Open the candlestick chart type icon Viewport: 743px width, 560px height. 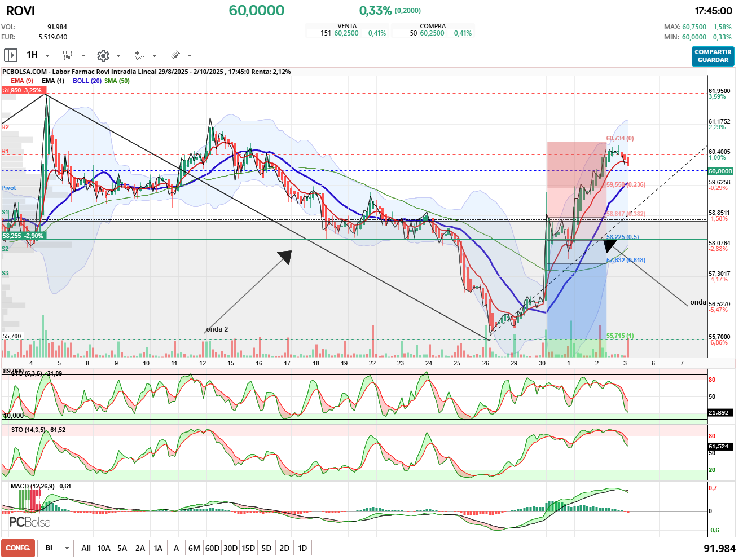[x=67, y=55]
